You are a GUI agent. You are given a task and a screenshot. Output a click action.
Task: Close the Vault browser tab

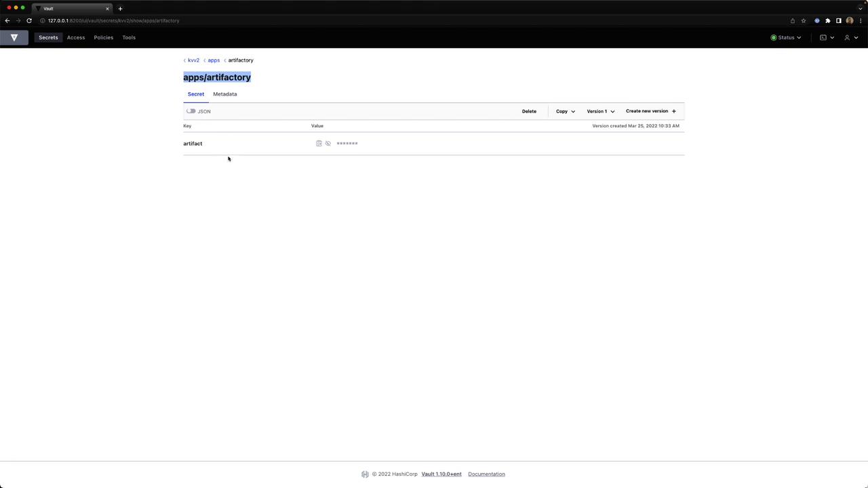coord(107,9)
